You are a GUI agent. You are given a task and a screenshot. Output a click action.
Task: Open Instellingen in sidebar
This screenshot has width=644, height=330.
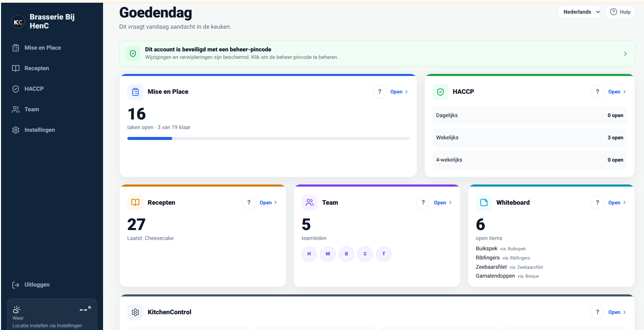[52, 130]
